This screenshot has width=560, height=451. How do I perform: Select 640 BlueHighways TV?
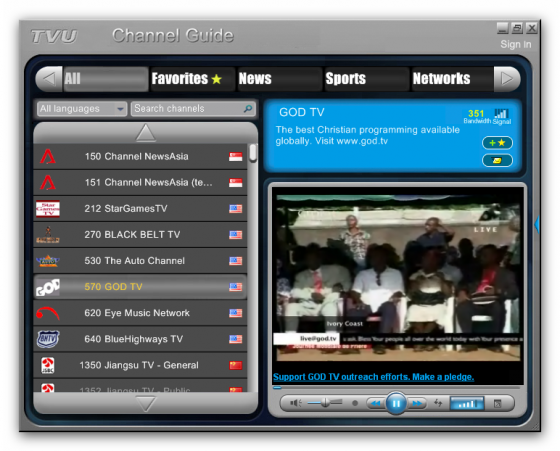(x=140, y=339)
